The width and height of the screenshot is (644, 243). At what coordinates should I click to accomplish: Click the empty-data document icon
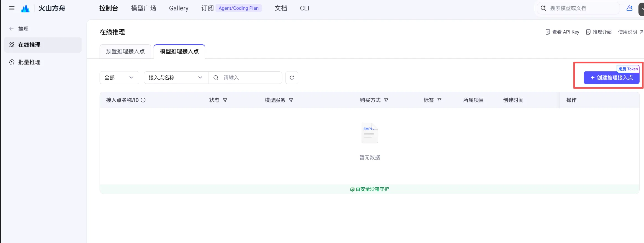click(x=370, y=133)
